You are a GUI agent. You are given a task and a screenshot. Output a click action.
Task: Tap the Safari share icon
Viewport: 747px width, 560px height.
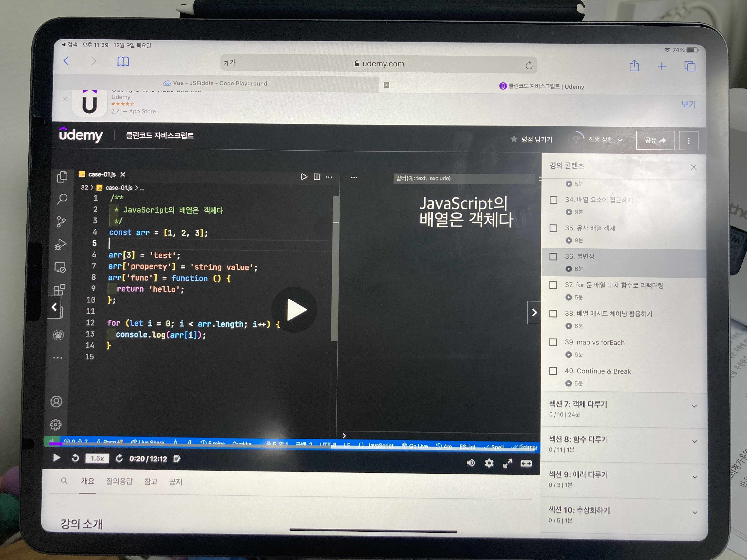click(x=634, y=66)
